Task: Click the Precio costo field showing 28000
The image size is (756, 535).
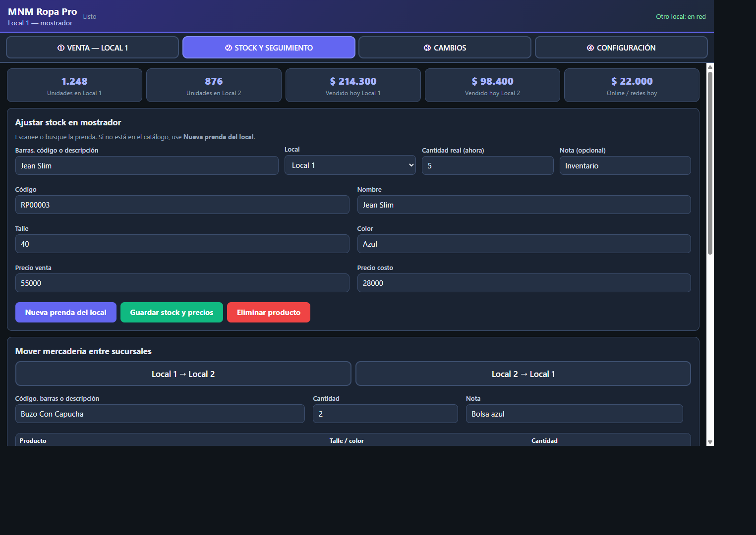Action: coord(524,283)
